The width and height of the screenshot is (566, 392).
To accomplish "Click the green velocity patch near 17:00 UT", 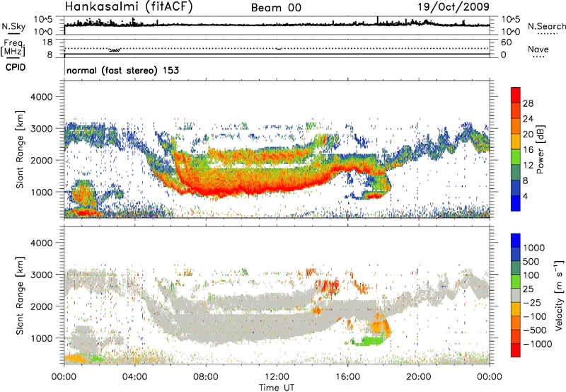I will pyautogui.click(x=368, y=341).
